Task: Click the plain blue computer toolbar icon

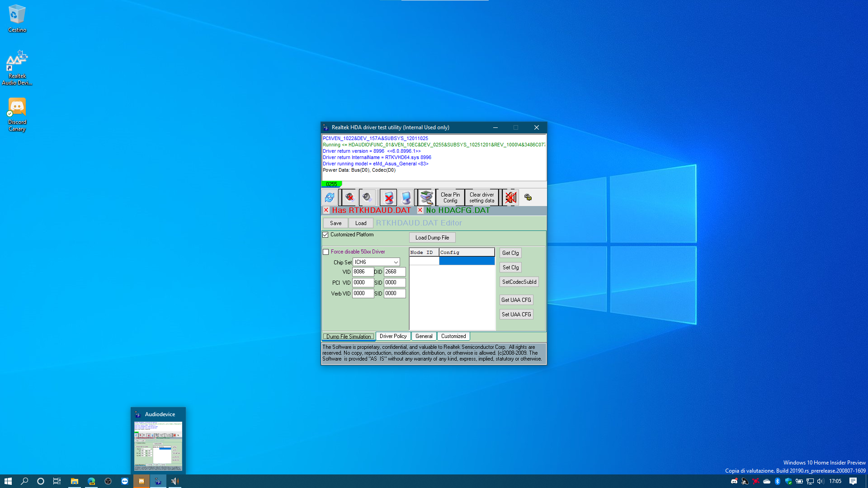Action: point(406,197)
